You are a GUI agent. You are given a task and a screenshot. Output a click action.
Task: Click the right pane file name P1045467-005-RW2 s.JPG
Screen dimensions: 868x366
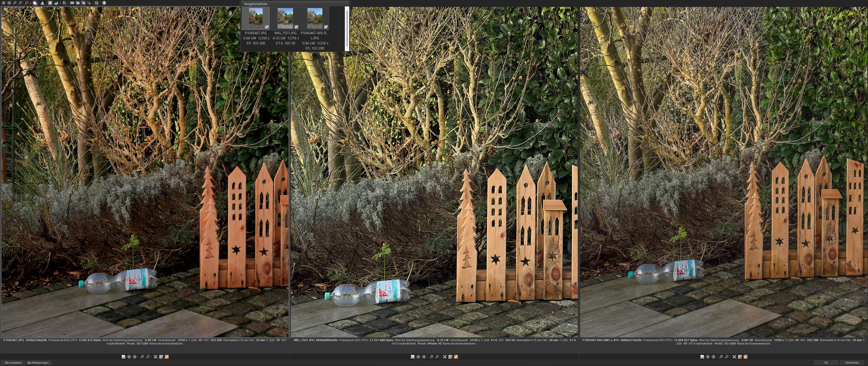(600, 340)
